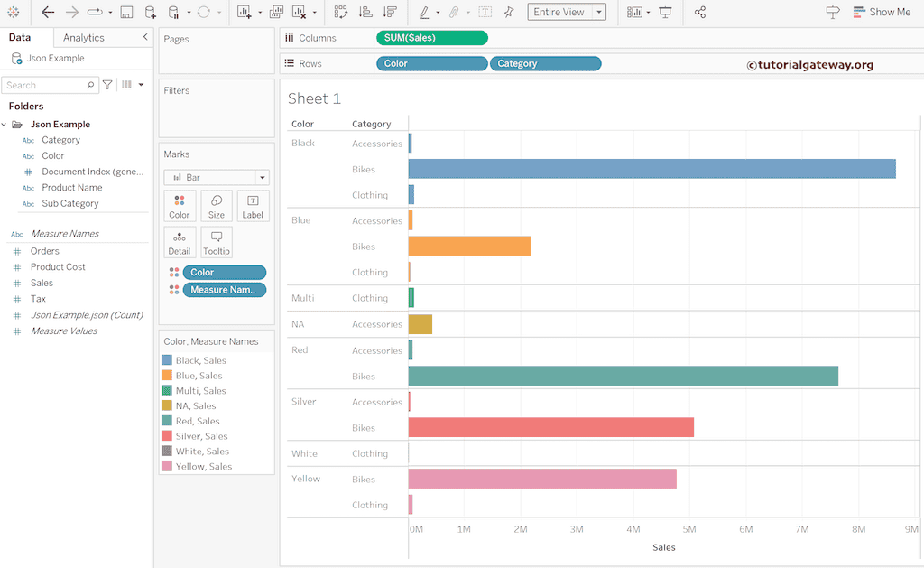924x568 pixels.
Task: Click the SUM(Sales) pill on Columns
Action: 432,38
